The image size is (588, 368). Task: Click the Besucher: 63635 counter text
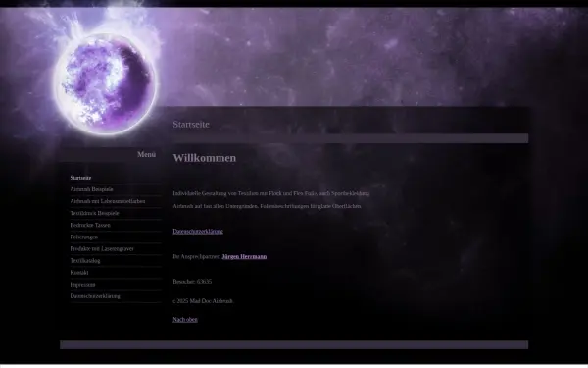coord(192,282)
